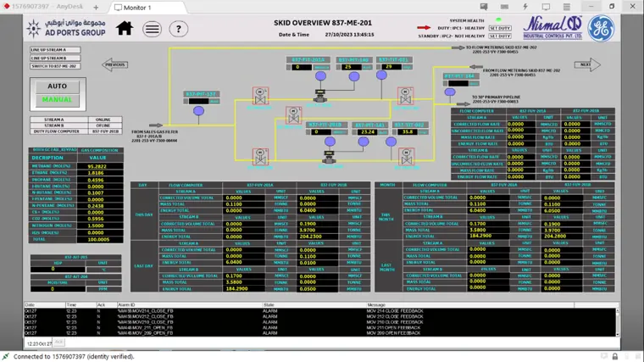Click the 837-TIT-011 transmitter circle

coord(381,75)
